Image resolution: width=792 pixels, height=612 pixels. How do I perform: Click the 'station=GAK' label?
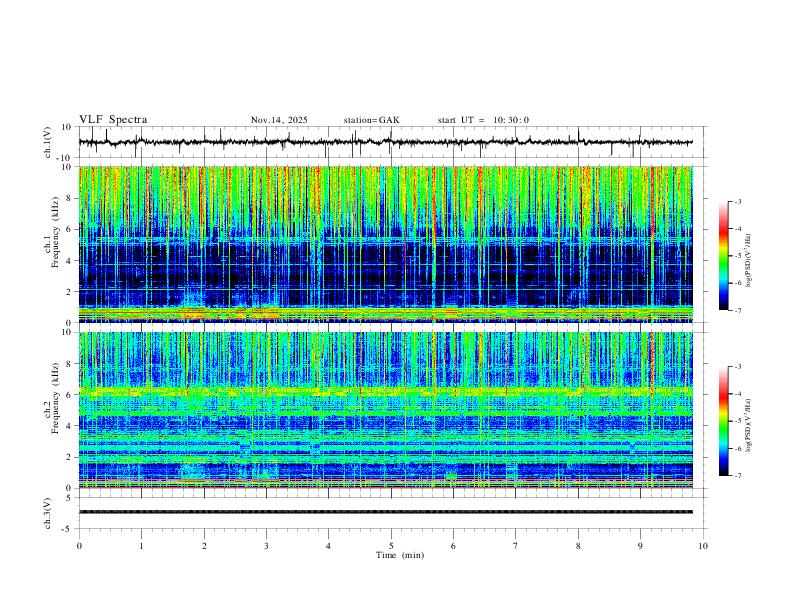371,120
